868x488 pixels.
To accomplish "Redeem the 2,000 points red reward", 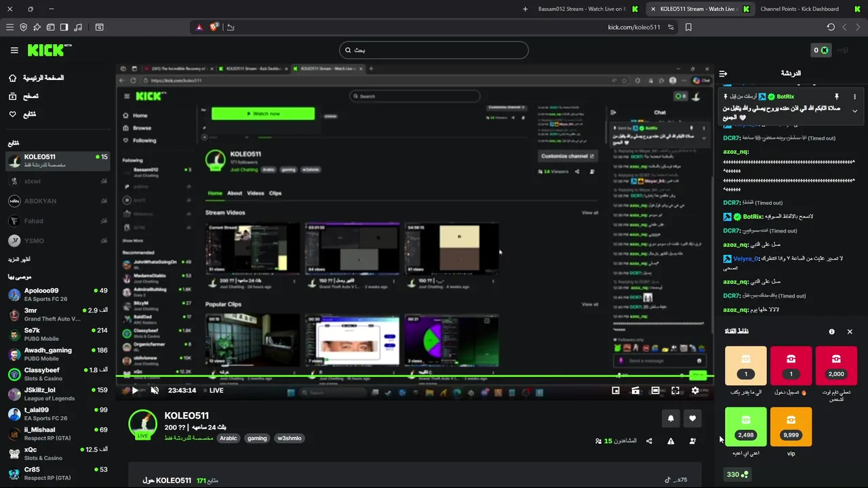I will [x=836, y=366].
